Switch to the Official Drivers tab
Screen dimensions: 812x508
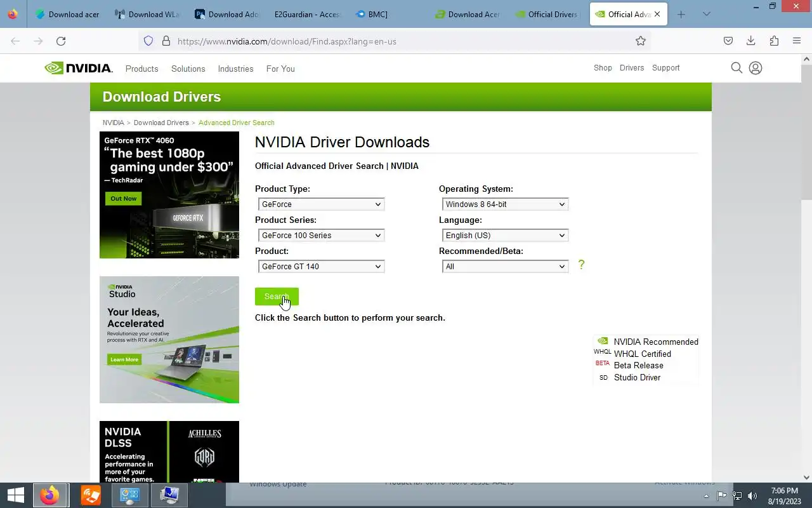tap(547, 14)
